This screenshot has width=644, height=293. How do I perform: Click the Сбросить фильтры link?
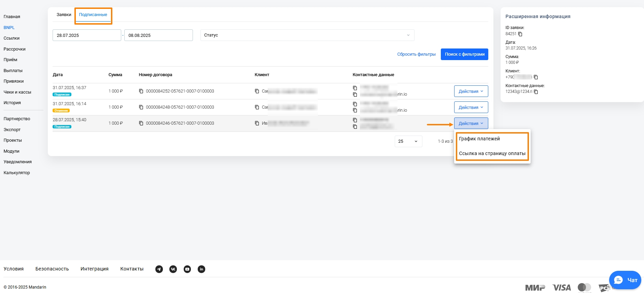point(416,54)
